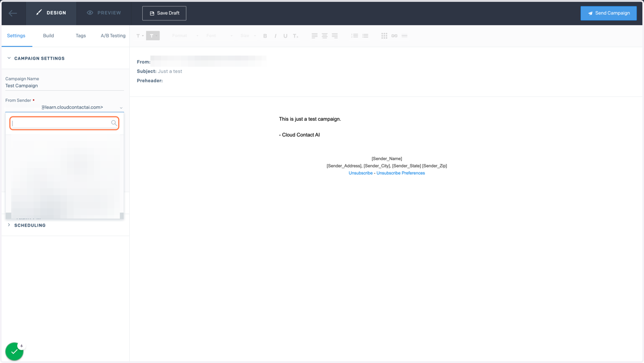Viewport: 644px width, 363px height.
Task: Insert a numbered list
Action: [x=355, y=36]
